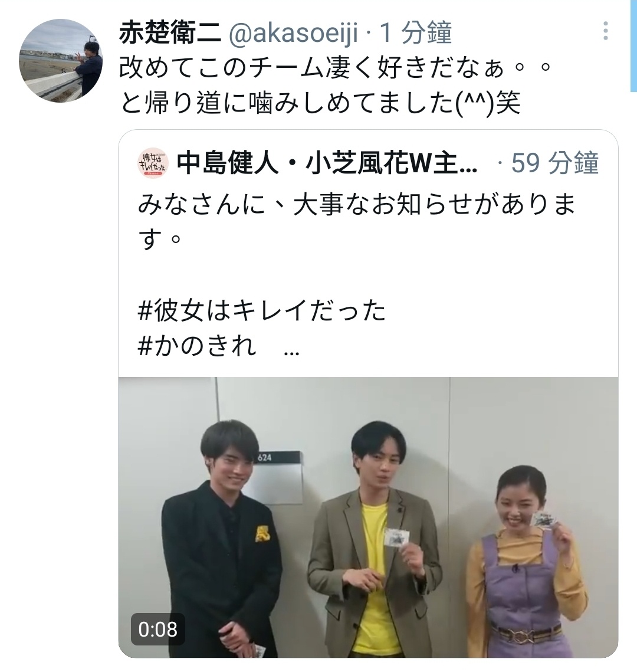Tap the 彼女はキレイだった account logo avatar
Viewport: 637px width, 672px height.
tap(153, 163)
